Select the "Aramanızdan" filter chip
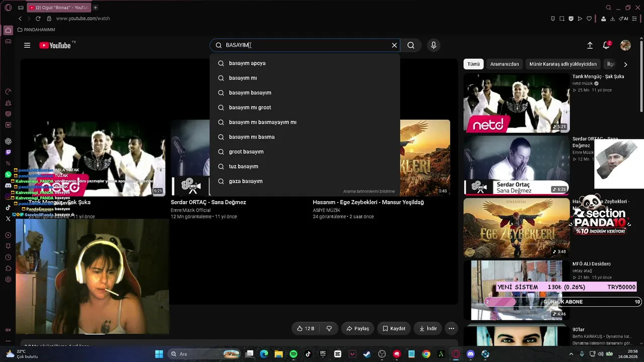Image resolution: width=644 pixels, height=362 pixels. pos(504,64)
